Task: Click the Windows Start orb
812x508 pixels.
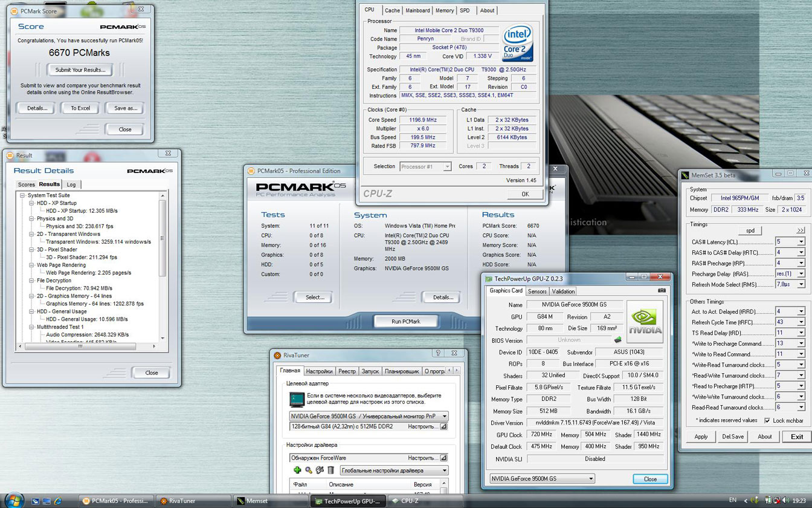Action: coord(13,500)
